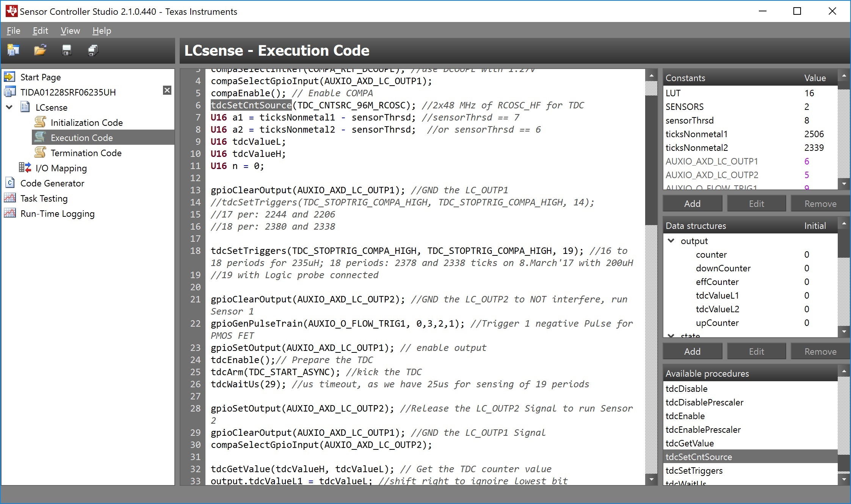Click the Save All toolbar icon
Screen dimensions: 851x504
93,50
